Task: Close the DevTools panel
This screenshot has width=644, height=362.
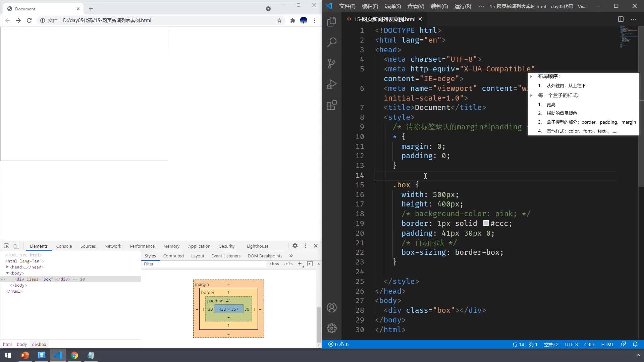Action: point(316,246)
